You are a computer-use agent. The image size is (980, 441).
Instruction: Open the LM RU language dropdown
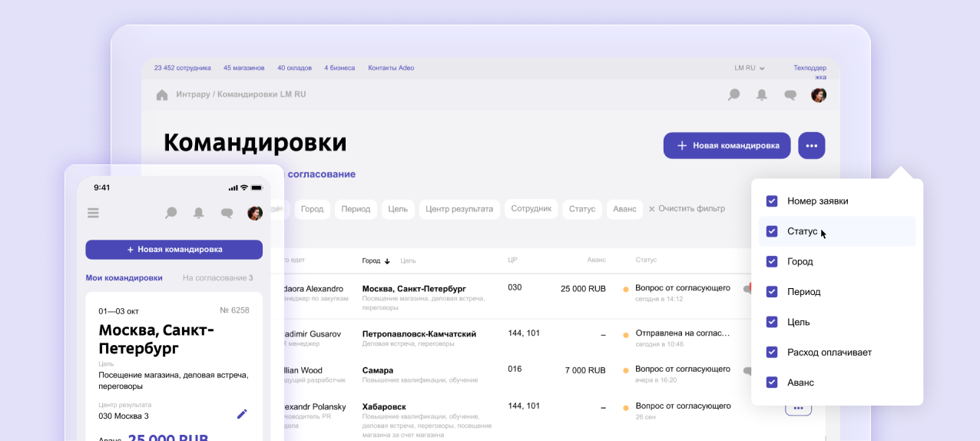click(750, 68)
